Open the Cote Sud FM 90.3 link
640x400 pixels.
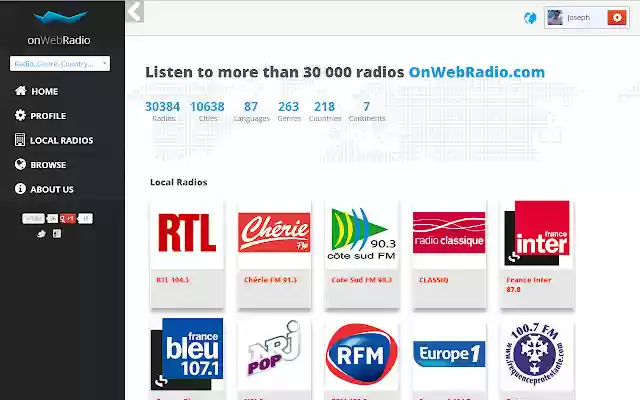362,280
